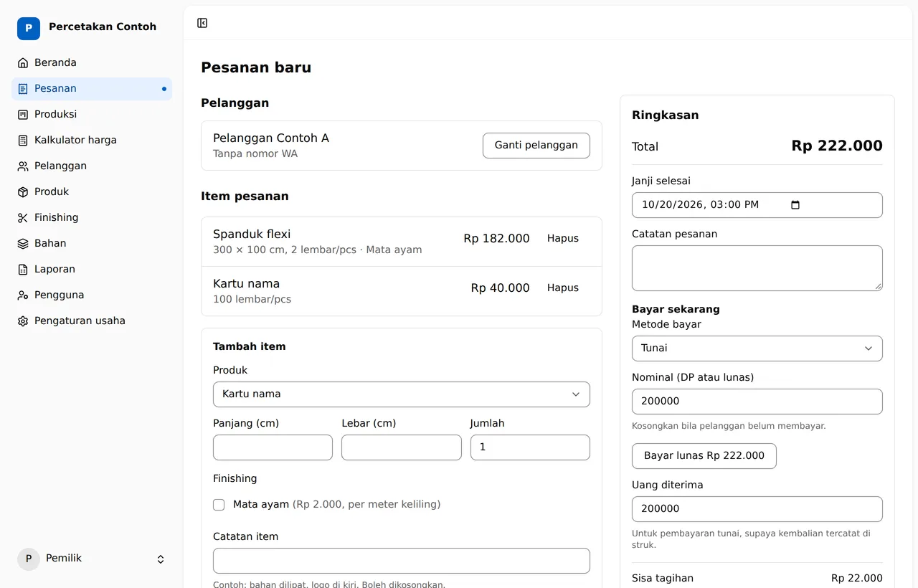Click the Nominal (DP atau lunas) field
This screenshot has width=918, height=588.
(757, 402)
